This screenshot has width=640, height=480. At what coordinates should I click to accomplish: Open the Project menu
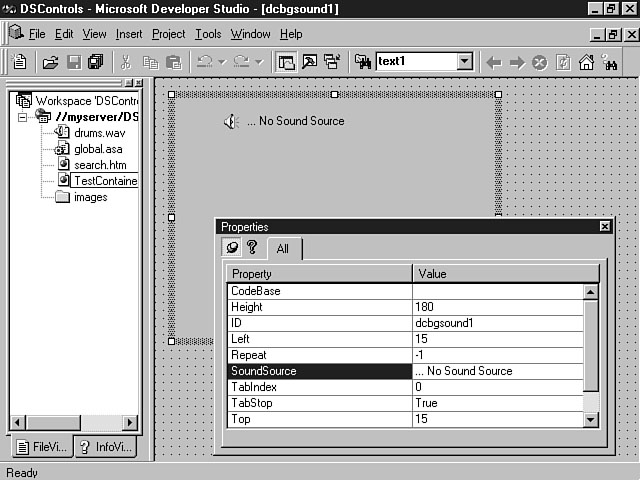168,34
